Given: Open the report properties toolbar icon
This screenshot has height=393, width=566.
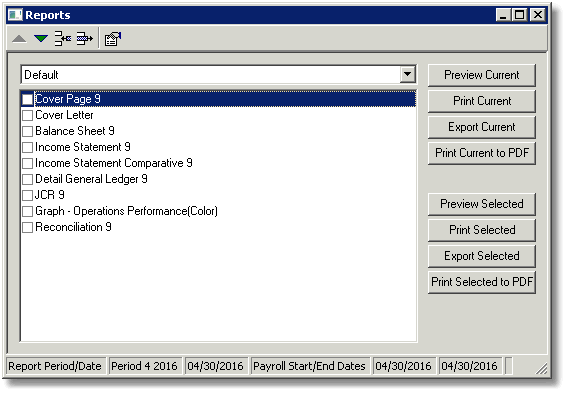Looking at the screenshot, I should click(x=113, y=39).
